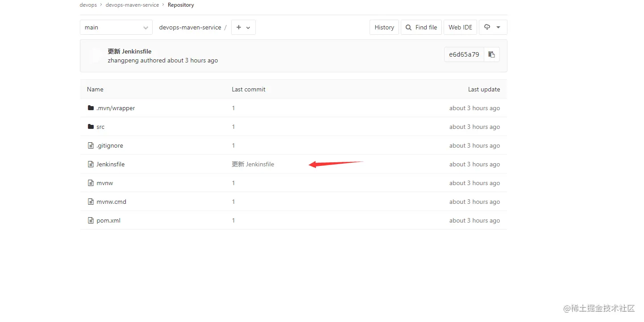Click the mvnw file icon
Screen dimensions: 644x322
point(91,183)
